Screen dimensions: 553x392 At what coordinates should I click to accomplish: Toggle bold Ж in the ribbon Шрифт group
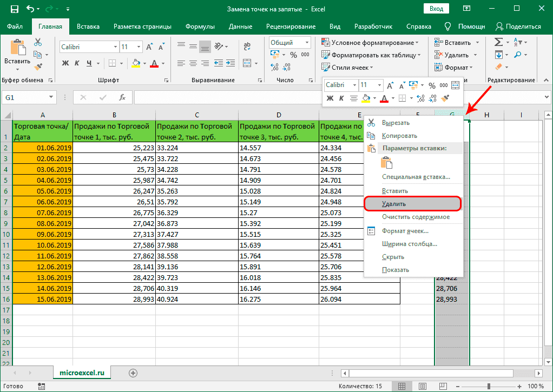click(x=65, y=63)
